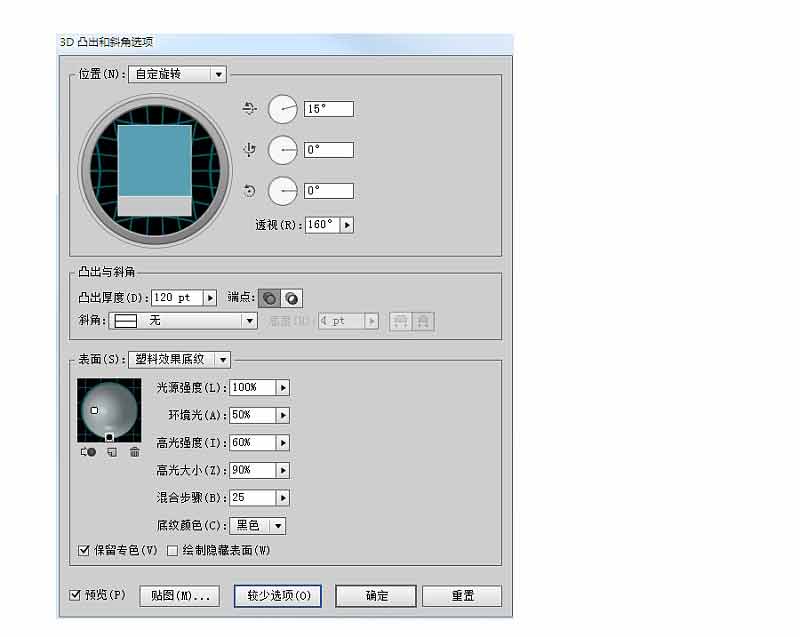800x637 pixels.
Task: Click the bevel extent out icon
Action: (401, 321)
